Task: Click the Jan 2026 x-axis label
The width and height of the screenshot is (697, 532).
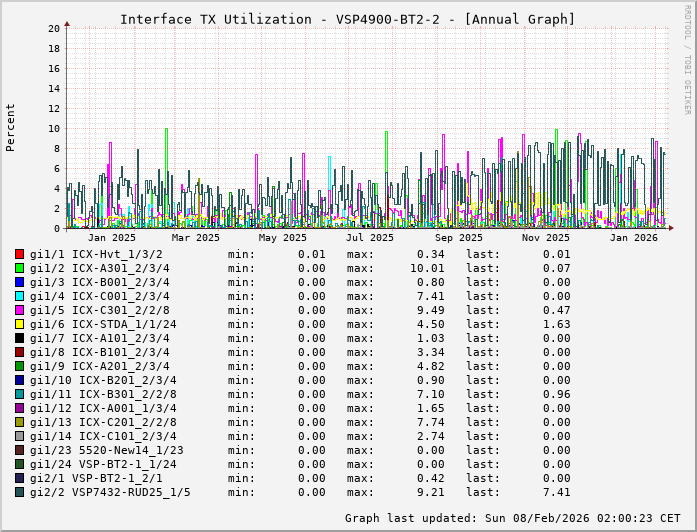Action: click(x=634, y=237)
